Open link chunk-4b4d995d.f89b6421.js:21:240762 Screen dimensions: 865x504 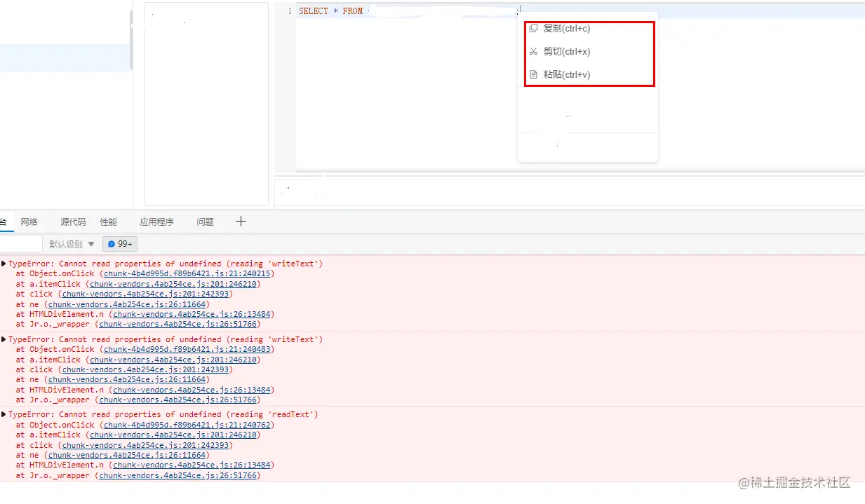pos(187,425)
